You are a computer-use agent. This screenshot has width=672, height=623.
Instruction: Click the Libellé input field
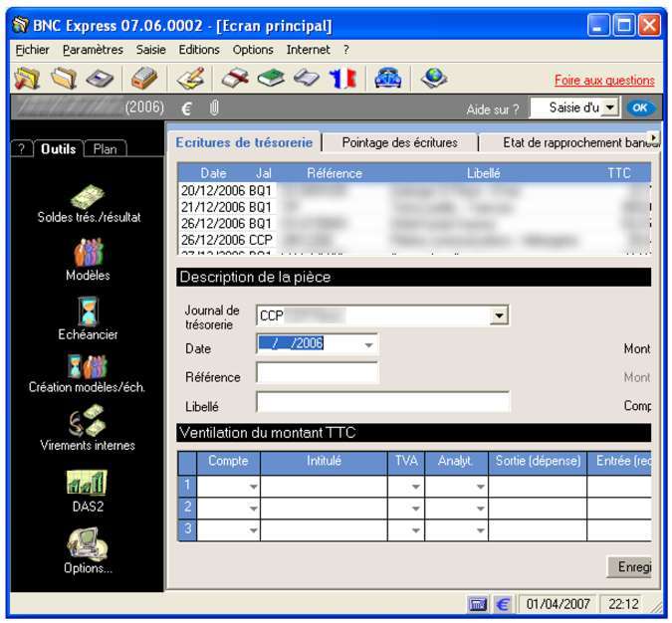tap(382, 402)
